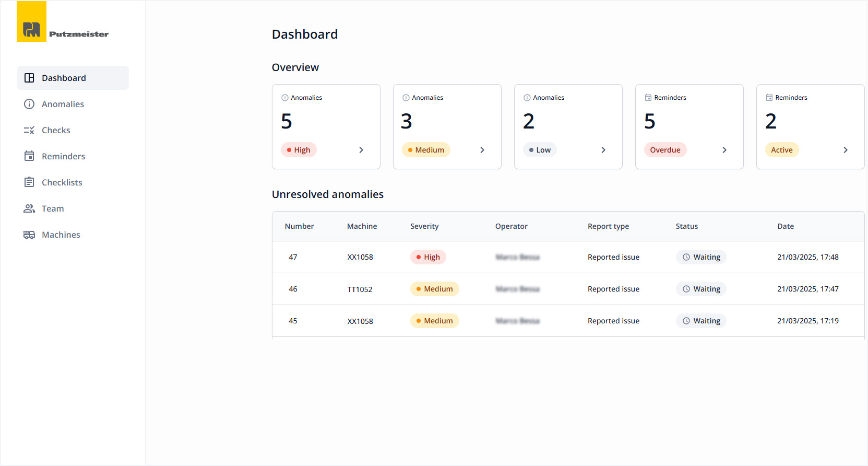This screenshot has height=466, width=868.
Task: Expand the High anomalies card chevron
Action: (361, 150)
